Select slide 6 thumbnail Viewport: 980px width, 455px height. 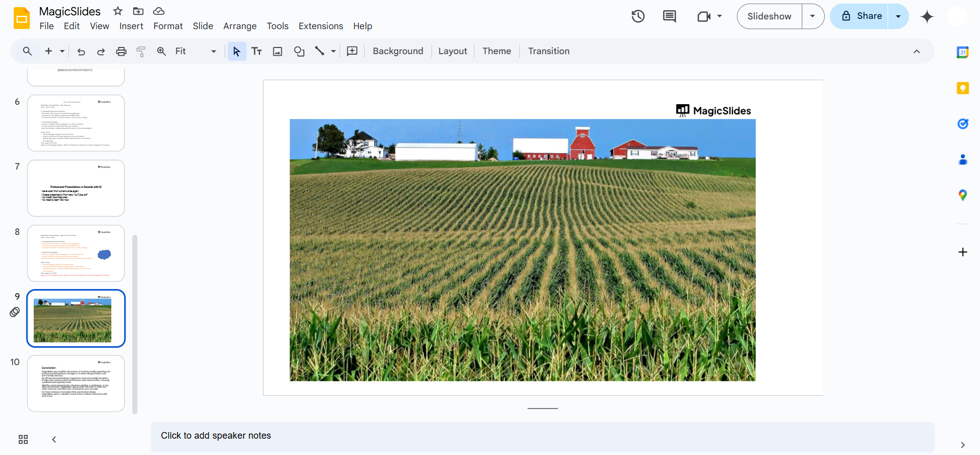click(x=76, y=123)
